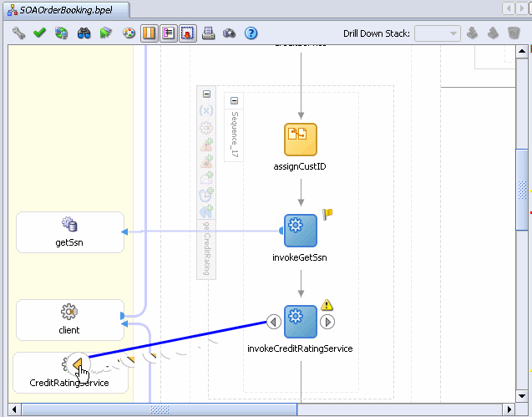This screenshot has height=417, width=532.
Task: Click the second drill down stack arrow icon
Action: [493, 33]
